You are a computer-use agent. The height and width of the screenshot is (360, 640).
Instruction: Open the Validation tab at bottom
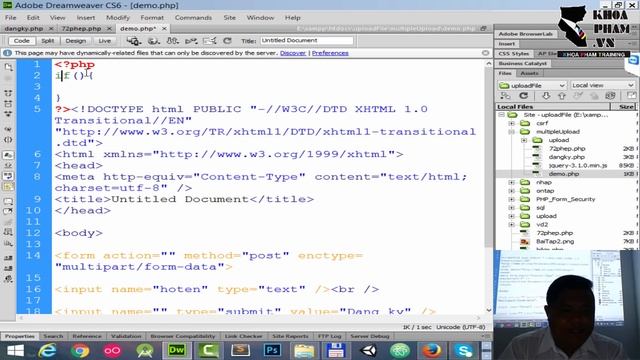click(x=126, y=336)
